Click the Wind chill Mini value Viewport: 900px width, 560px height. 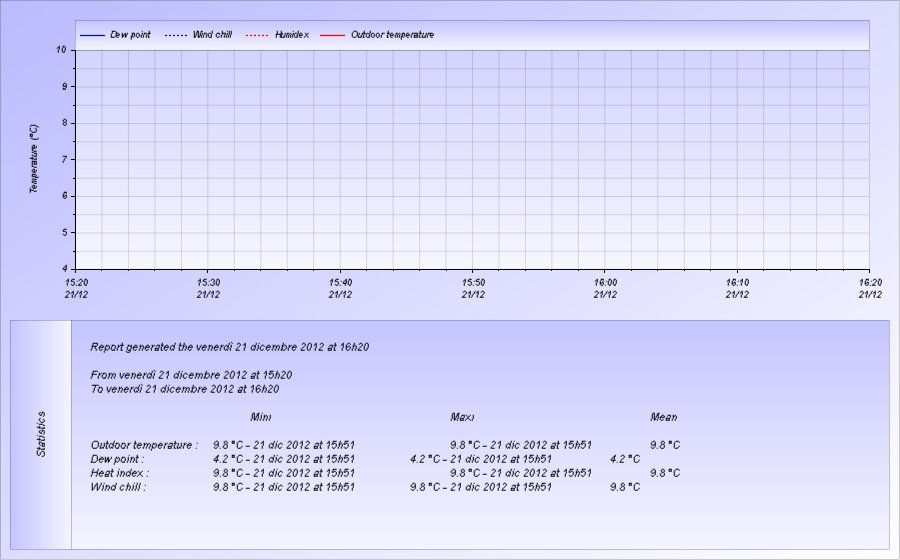pyautogui.click(x=284, y=487)
